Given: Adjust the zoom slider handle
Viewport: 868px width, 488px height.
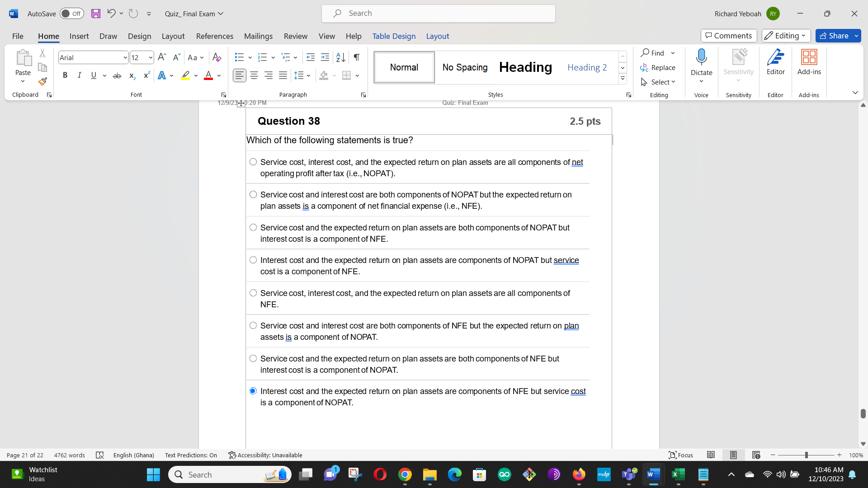Looking at the screenshot, I should click(x=806, y=455).
